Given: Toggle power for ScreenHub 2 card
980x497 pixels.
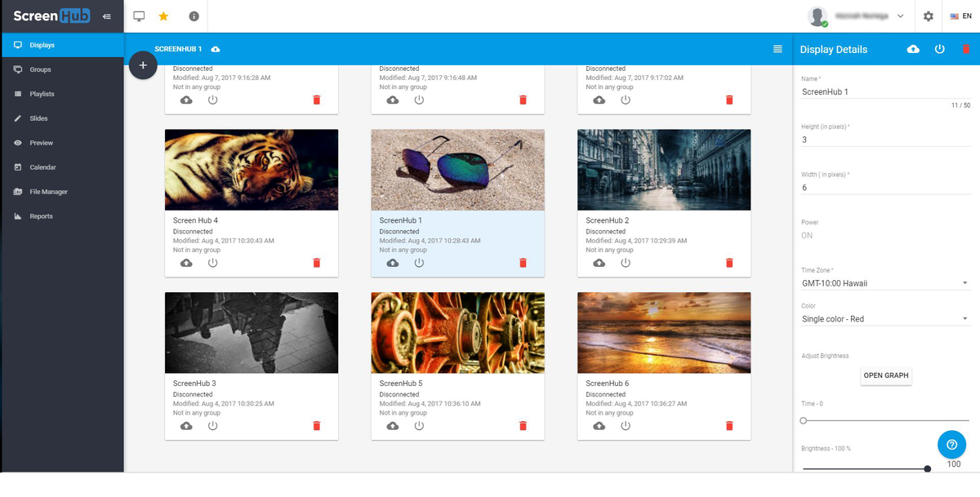Looking at the screenshot, I should pos(626,263).
